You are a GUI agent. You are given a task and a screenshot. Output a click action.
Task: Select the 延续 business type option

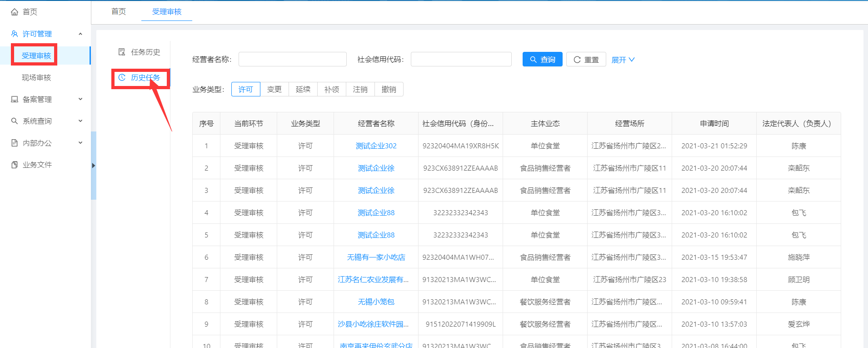coord(303,89)
